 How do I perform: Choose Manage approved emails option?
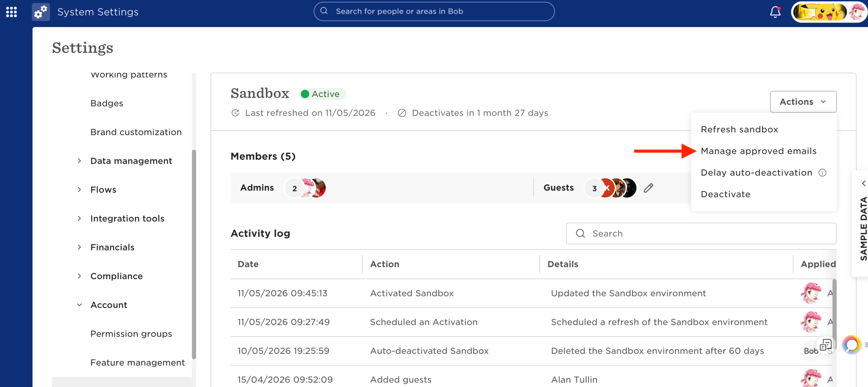coord(759,151)
